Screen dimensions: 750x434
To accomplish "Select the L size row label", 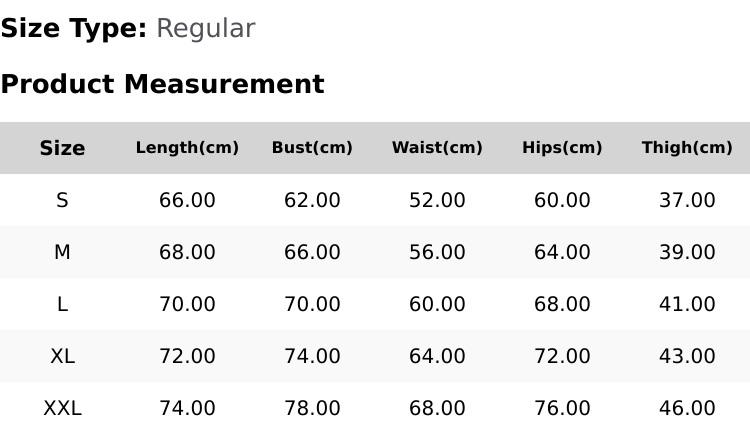I will pyautogui.click(x=62, y=304).
